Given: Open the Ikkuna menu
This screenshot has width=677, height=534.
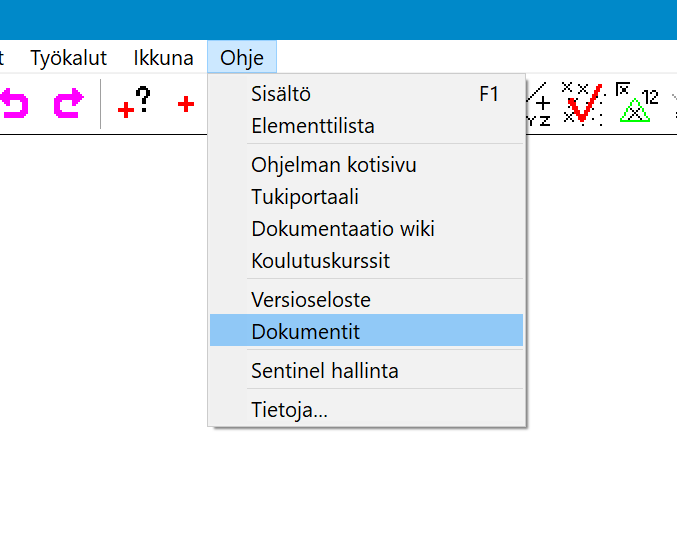Looking at the screenshot, I should tap(163, 58).
